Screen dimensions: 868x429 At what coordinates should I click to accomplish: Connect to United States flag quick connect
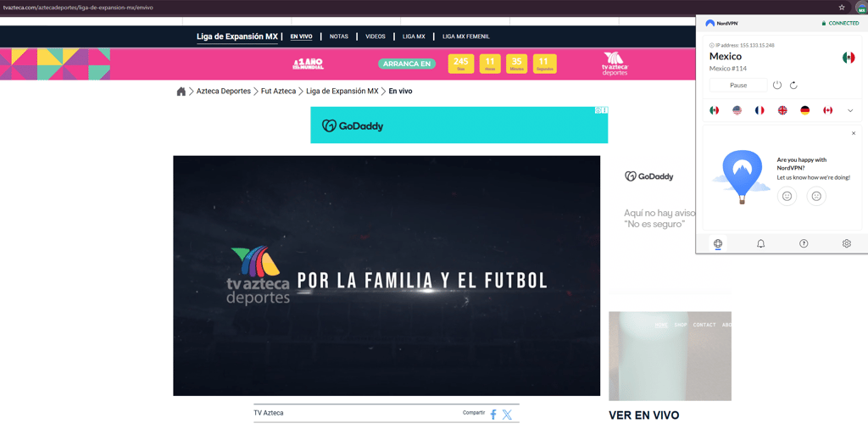pos(737,110)
